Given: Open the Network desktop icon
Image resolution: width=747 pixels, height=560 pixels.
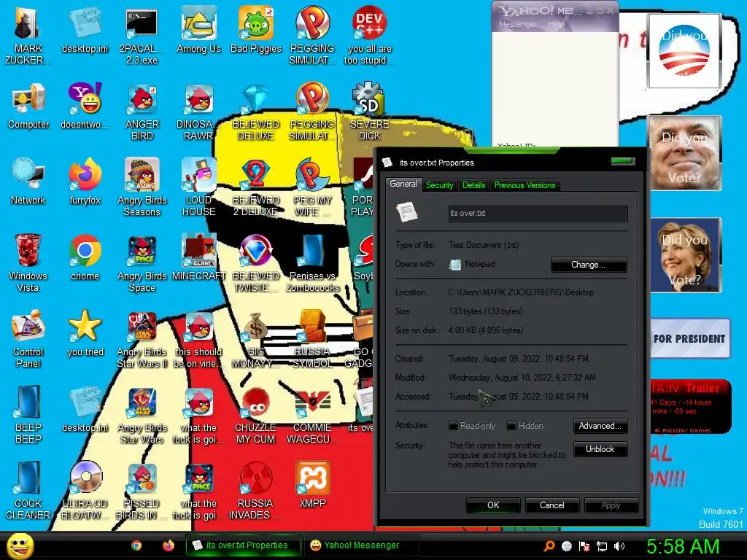Looking at the screenshot, I should tap(28, 175).
